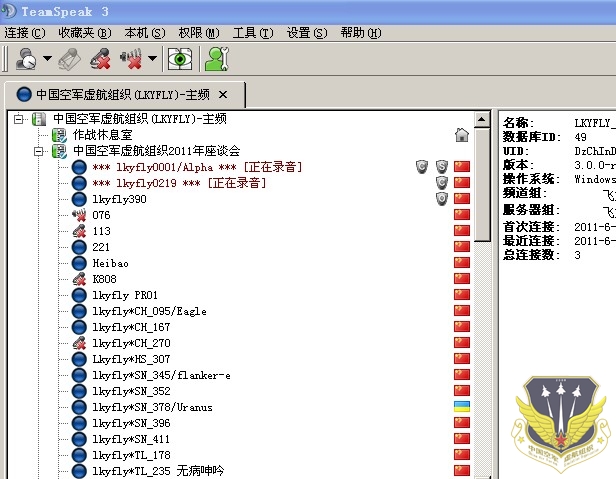Viewport: 616px width, 479px height.
Task: Click the China flag for user Heibao
Action: tap(462, 262)
